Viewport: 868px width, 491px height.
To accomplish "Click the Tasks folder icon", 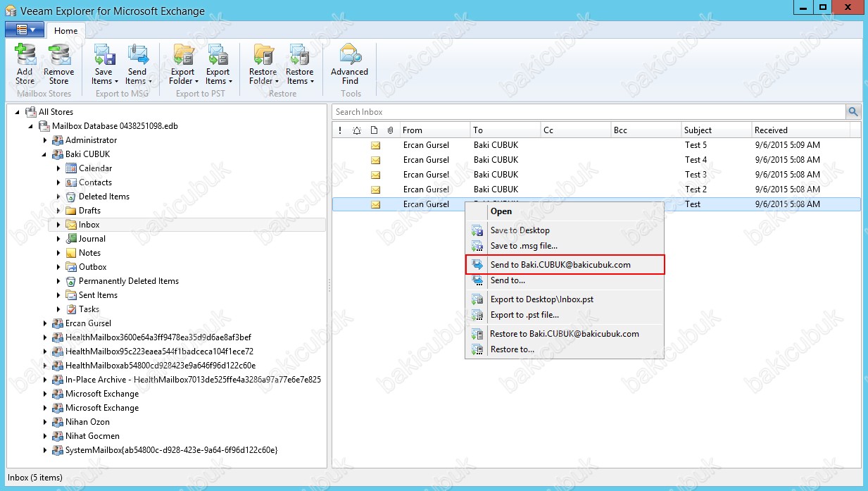I will pos(70,309).
